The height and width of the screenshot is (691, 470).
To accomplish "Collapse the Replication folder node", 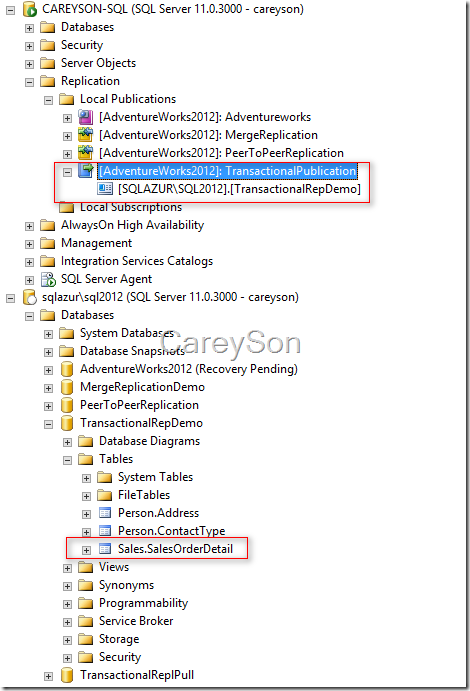I will [30, 82].
